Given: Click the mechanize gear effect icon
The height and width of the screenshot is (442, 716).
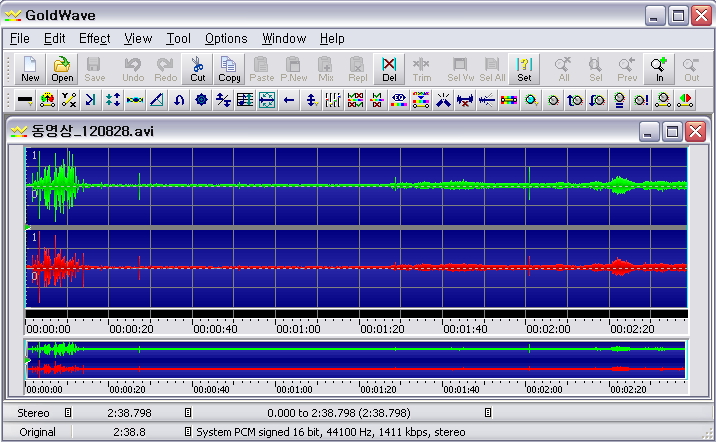Looking at the screenshot, I should 201,100.
